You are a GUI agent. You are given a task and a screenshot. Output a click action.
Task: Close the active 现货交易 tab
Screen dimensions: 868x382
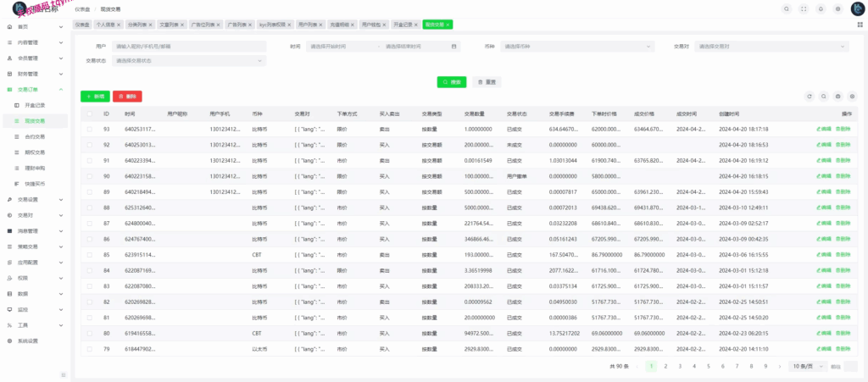pyautogui.click(x=448, y=25)
